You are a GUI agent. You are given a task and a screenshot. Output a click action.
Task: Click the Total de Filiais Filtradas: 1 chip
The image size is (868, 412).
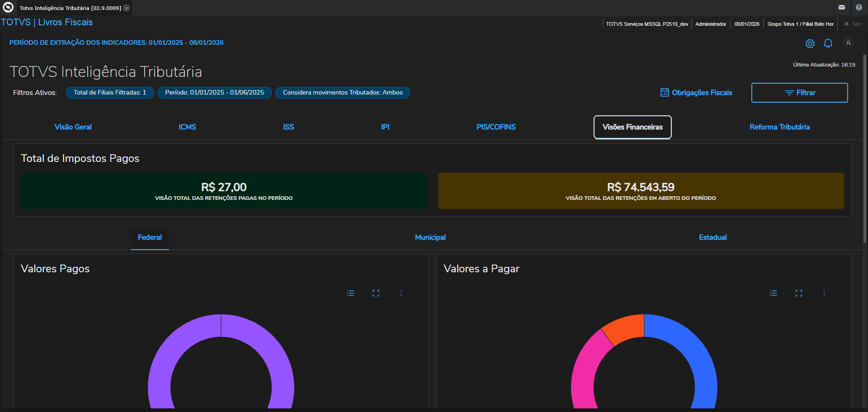tap(110, 93)
